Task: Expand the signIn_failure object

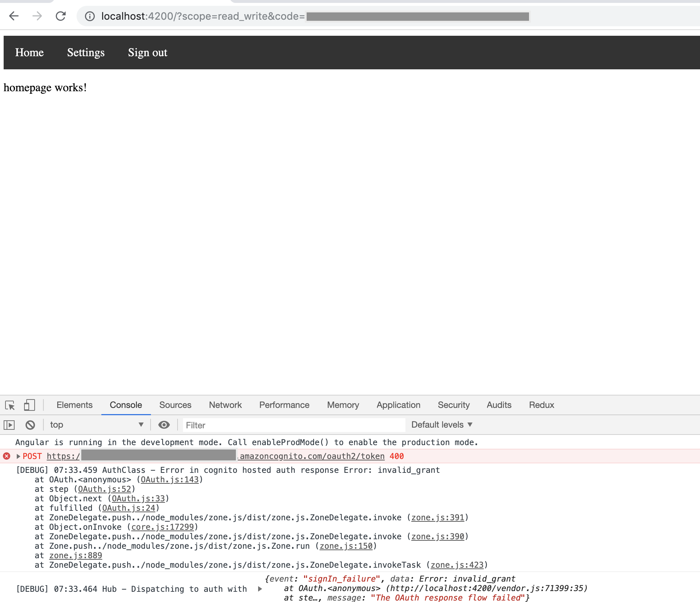Action: coord(260,589)
